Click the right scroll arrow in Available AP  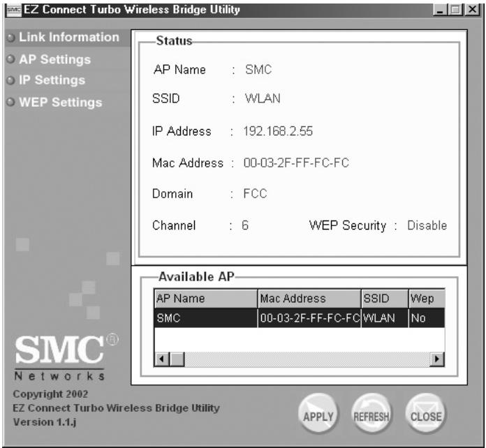(437, 359)
